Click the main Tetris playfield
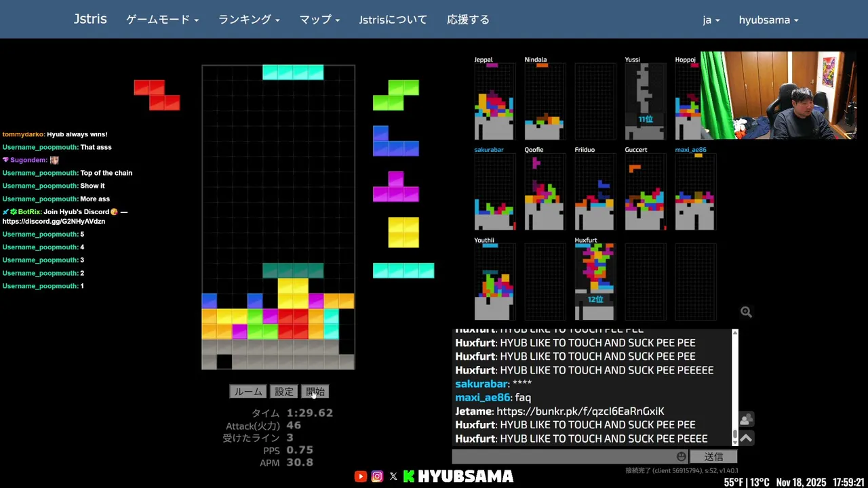Viewport: 868px width, 488px height. pyautogui.click(x=278, y=217)
